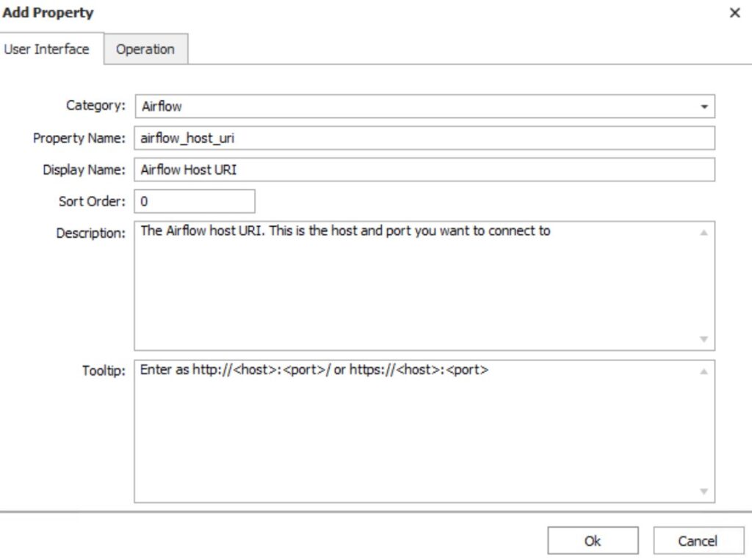
Task: Click the Property Name input field
Action: pyautogui.click(x=424, y=138)
